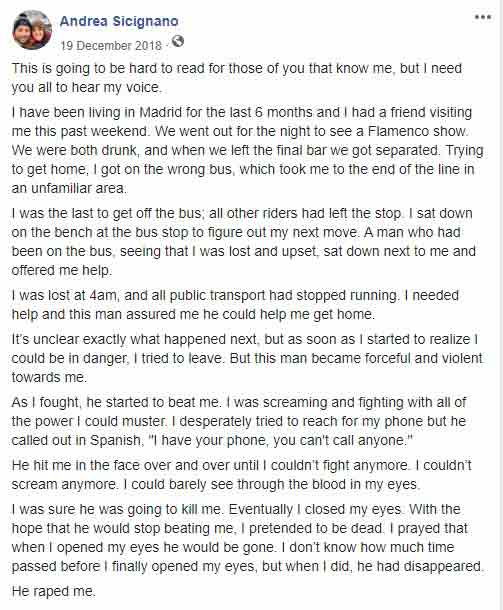
Task: Click the paragraph starting 'He hit me in the face'
Action: point(241,475)
